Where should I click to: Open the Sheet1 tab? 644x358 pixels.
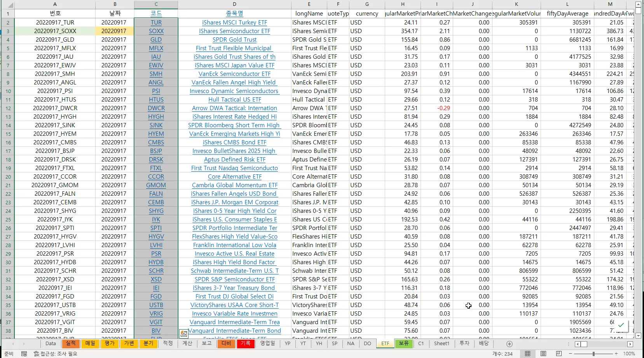[x=442, y=344]
